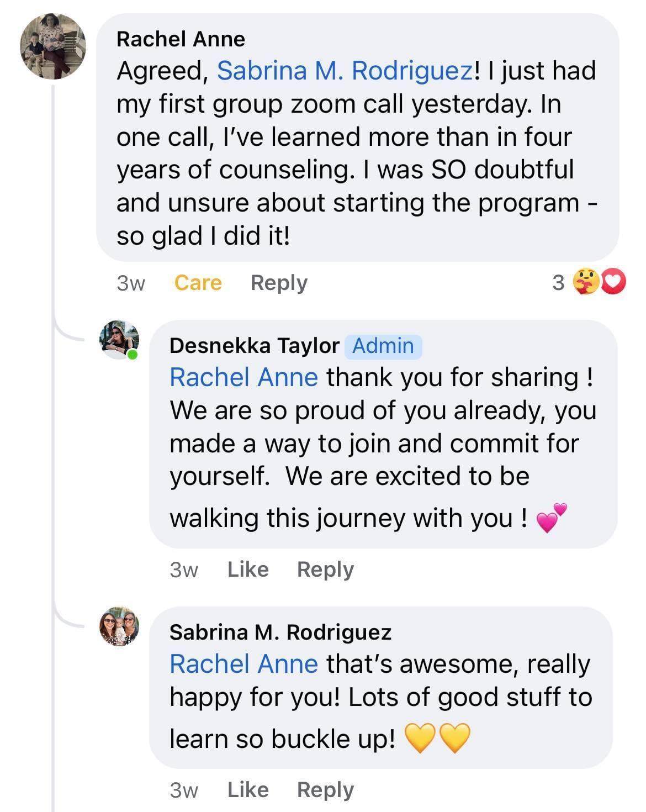Reply to Sabrina M. Rodriguez's comment
This screenshot has height=812, width=646.
(x=325, y=789)
